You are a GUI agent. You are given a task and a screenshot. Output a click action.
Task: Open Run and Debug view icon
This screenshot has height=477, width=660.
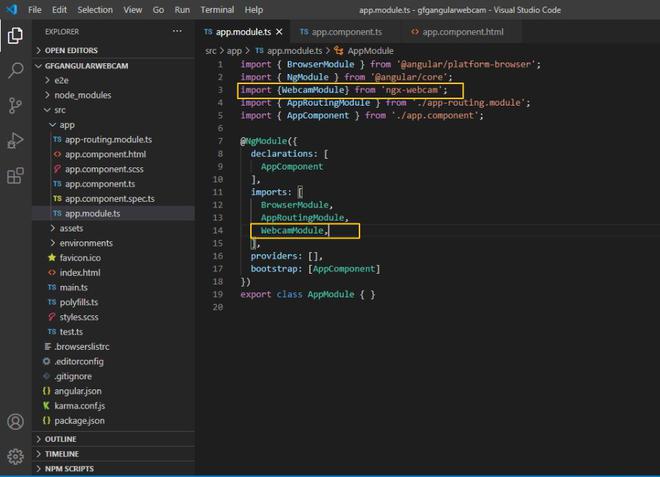click(x=15, y=140)
